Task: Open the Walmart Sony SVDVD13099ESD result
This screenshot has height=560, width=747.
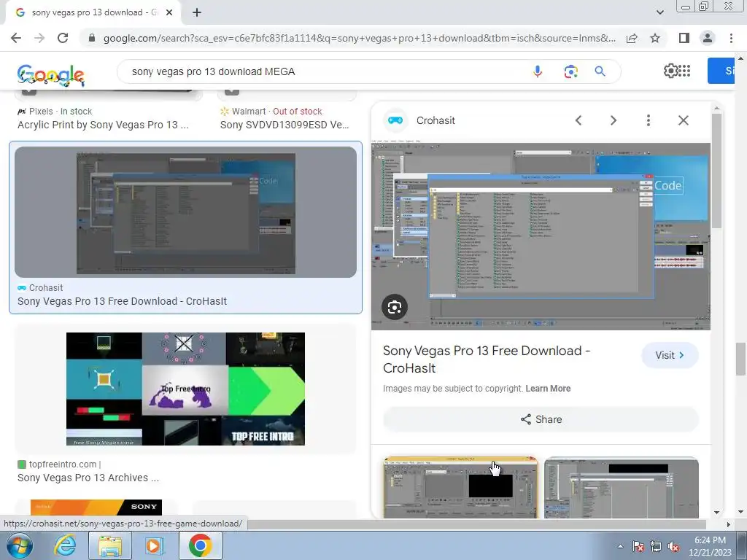Action: 285,125
